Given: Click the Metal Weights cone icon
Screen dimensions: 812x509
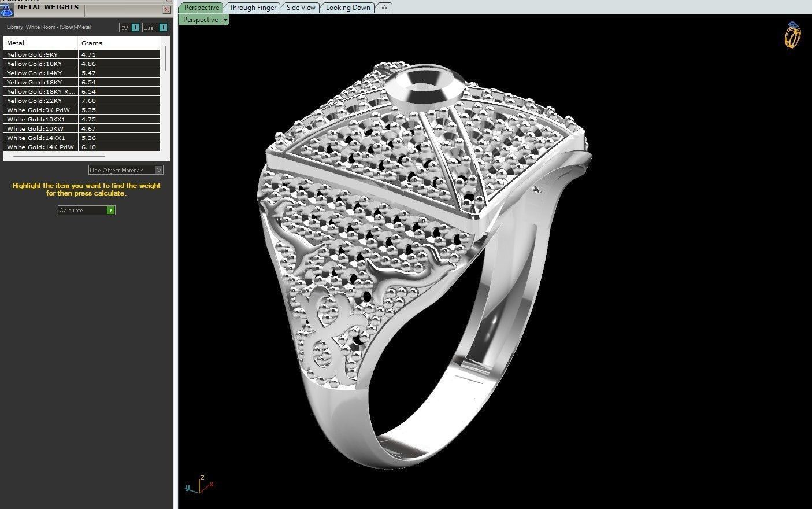Looking at the screenshot, I should pos(6,10).
